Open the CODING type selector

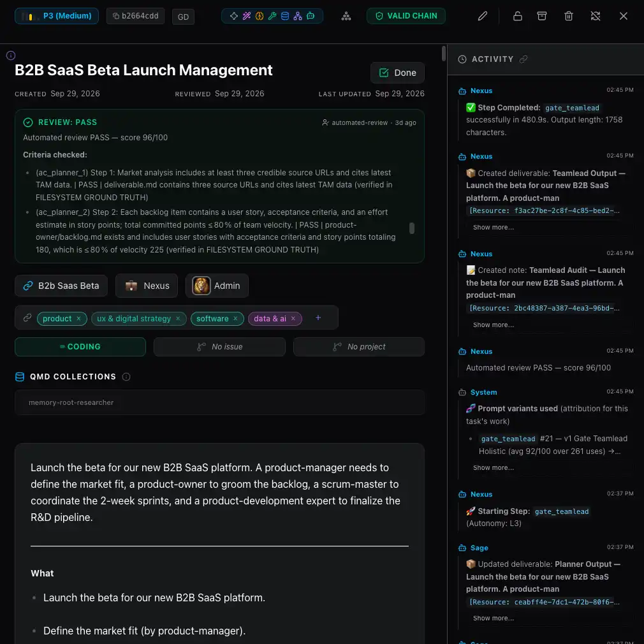tap(80, 347)
